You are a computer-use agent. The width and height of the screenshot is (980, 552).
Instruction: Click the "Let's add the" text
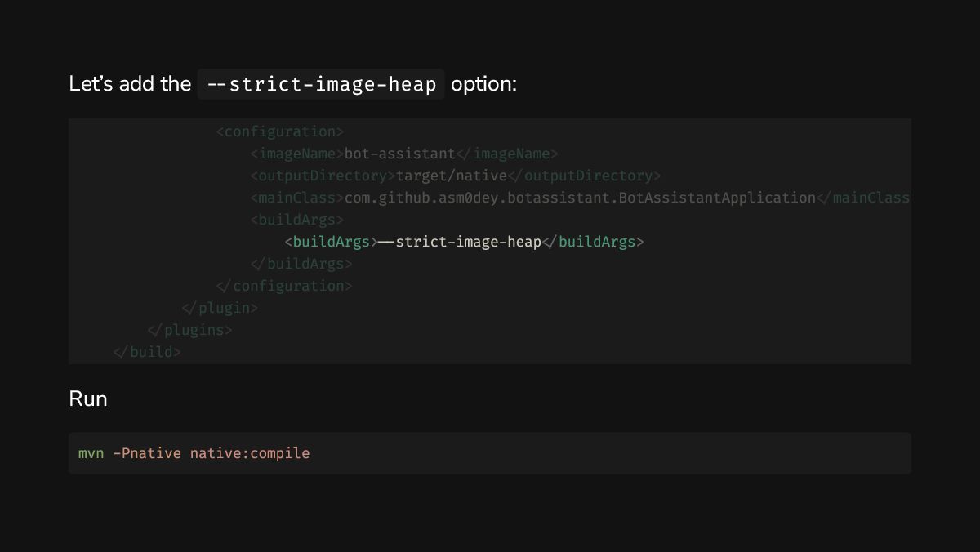pyautogui.click(x=130, y=84)
